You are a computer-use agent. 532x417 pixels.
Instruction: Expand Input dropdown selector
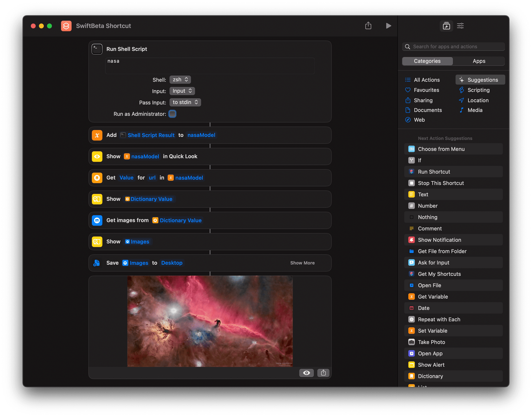[181, 91]
